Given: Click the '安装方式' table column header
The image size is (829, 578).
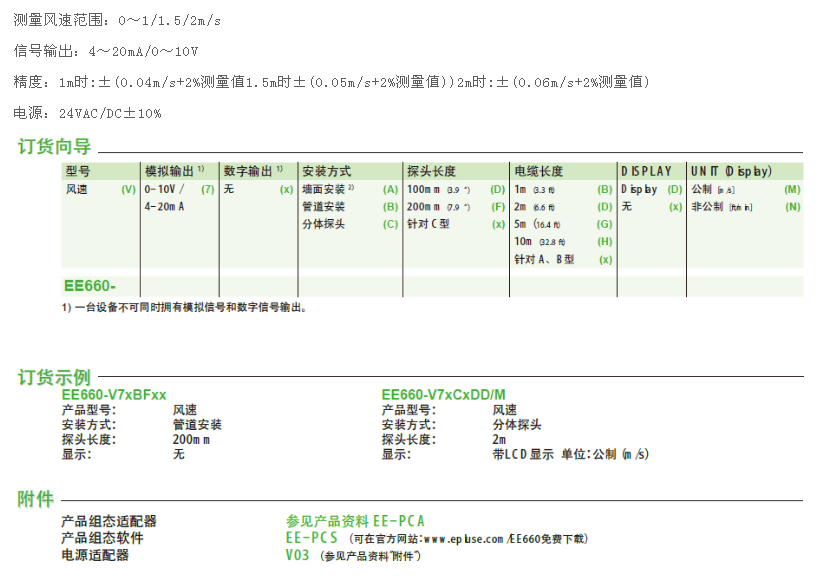Looking at the screenshot, I should (x=326, y=171).
